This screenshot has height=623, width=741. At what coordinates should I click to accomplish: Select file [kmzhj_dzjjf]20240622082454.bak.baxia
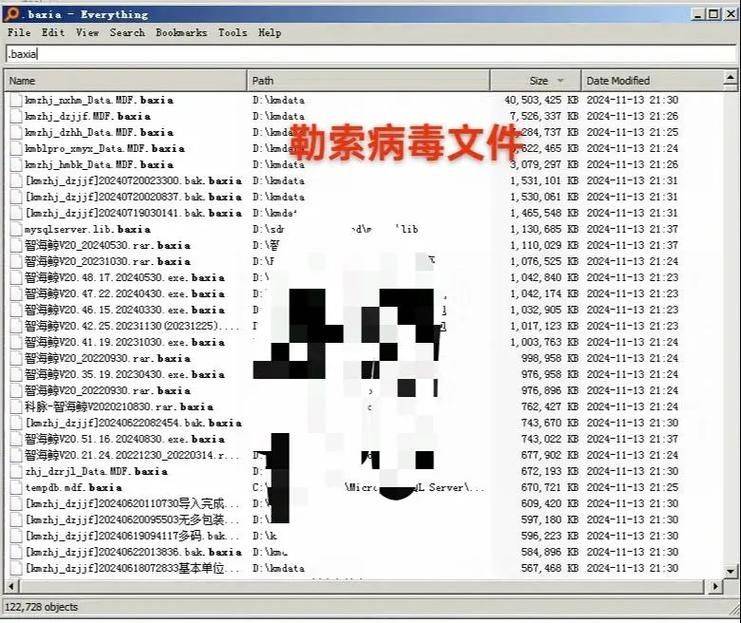coord(134,423)
